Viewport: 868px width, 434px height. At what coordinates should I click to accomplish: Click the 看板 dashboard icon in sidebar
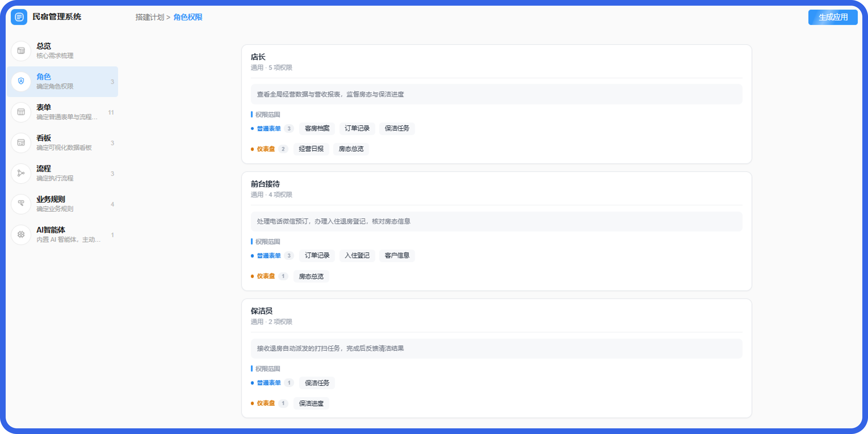coord(21,143)
